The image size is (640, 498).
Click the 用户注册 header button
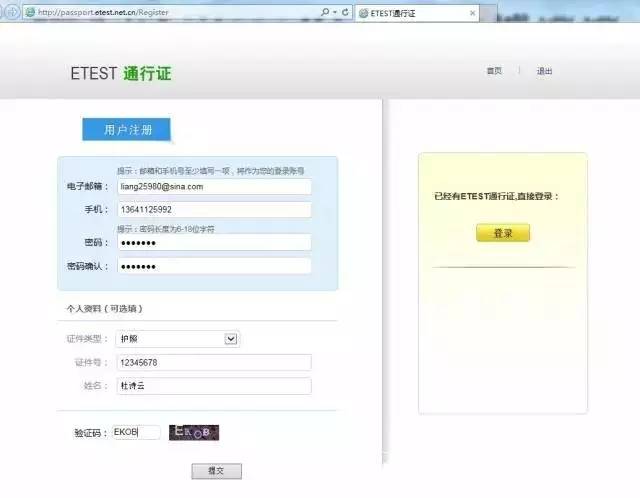(126, 129)
